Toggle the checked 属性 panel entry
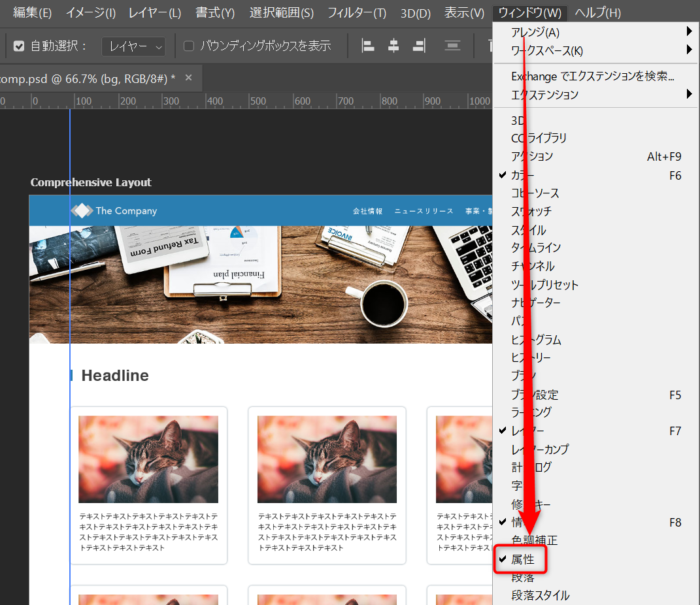Viewport: 700px width, 605px height. click(524, 559)
